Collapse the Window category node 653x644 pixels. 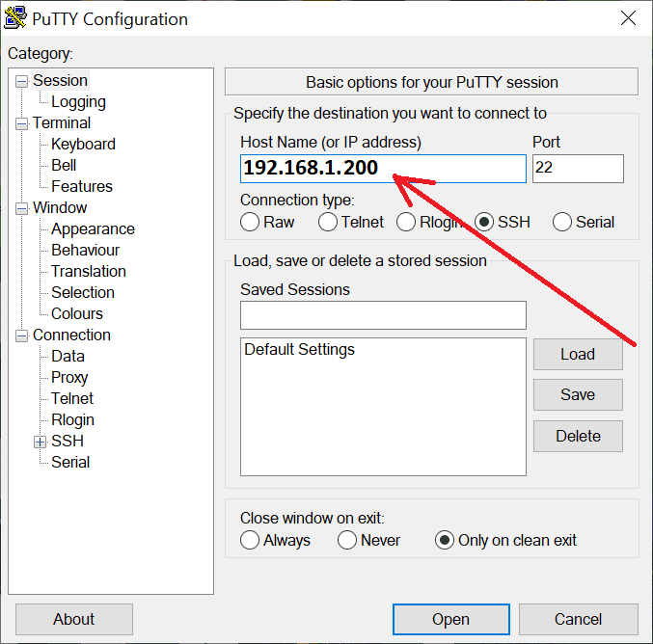(x=21, y=208)
